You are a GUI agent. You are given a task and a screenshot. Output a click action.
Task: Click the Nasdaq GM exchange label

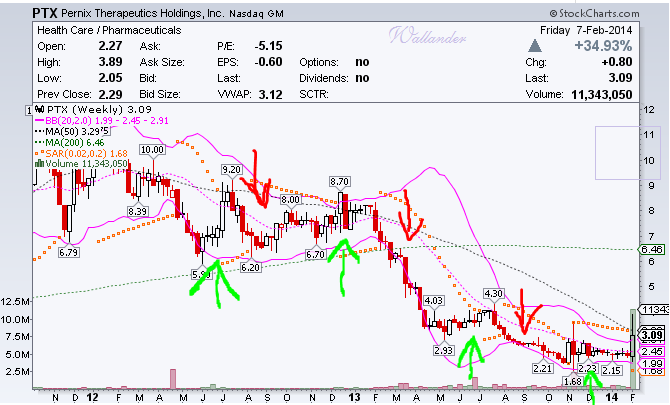click(256, 14)
